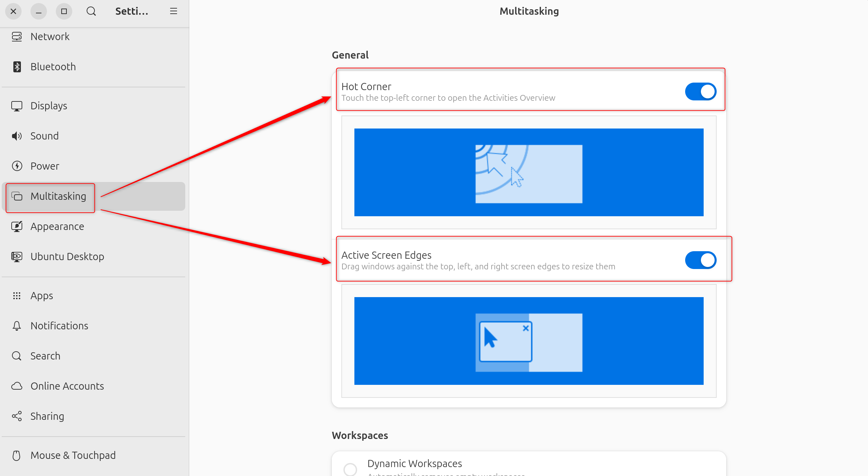Screen dimensions: 868x476
Task: Click the Bluetooth icon in sidebar
Action: point(17,66)
